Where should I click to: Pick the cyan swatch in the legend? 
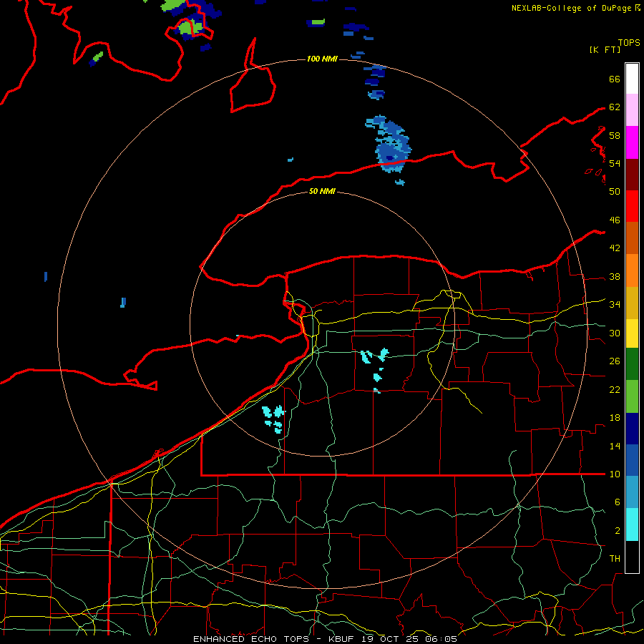click(632, 525)
